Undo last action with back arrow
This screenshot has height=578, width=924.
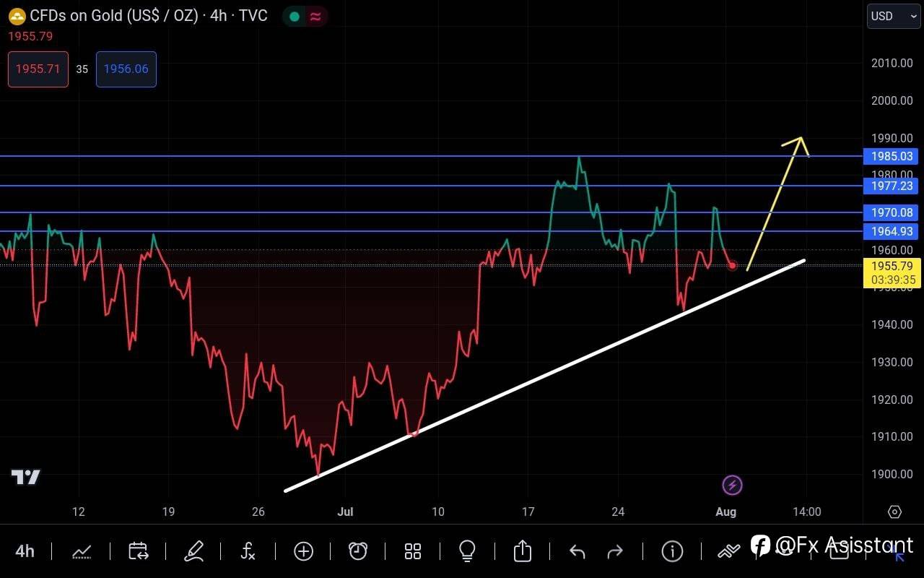pyautogui.click(x=577, y=552)
